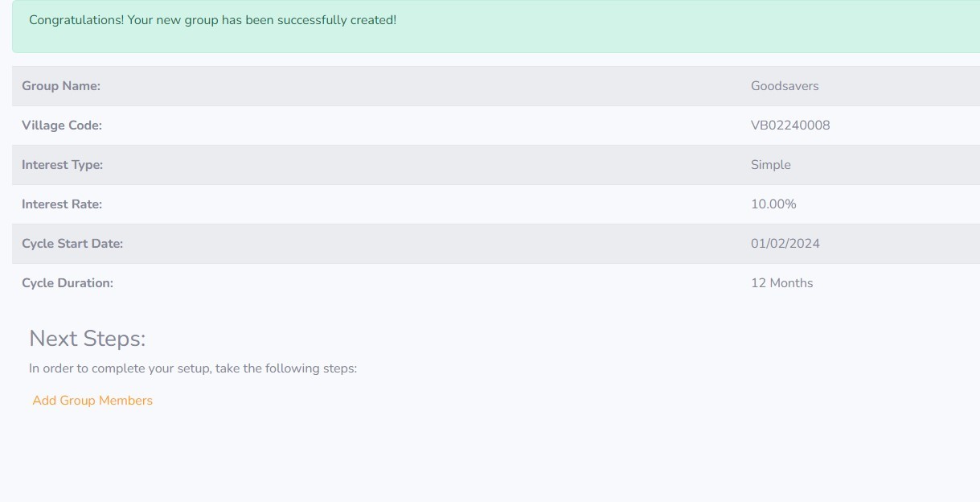Select the Simple interest type value
The width and height of the screenshot is (980, 502).
pyautogui.click(x=771, y=165)
